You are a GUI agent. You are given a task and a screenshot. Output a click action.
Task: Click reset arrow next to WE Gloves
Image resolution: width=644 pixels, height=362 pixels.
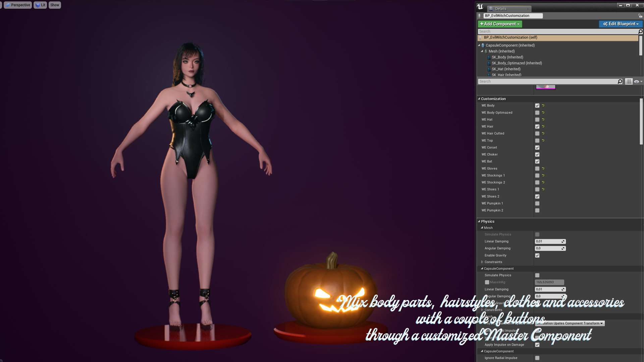(x=543, y=169)
